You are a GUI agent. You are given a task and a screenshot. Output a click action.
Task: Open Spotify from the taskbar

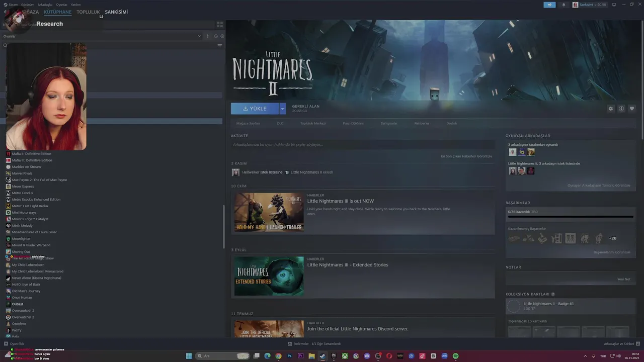tap(455, 356)
